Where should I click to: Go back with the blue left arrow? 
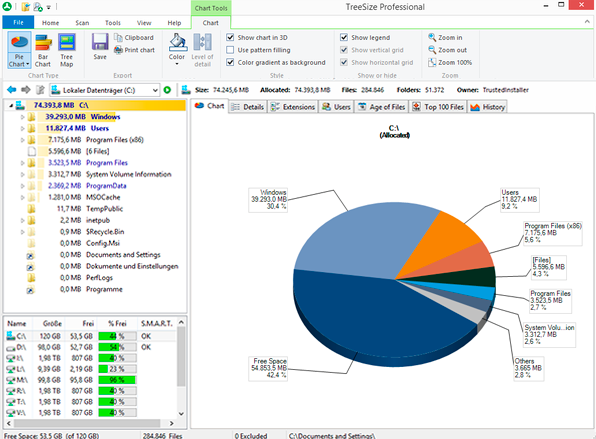(12, 90)
